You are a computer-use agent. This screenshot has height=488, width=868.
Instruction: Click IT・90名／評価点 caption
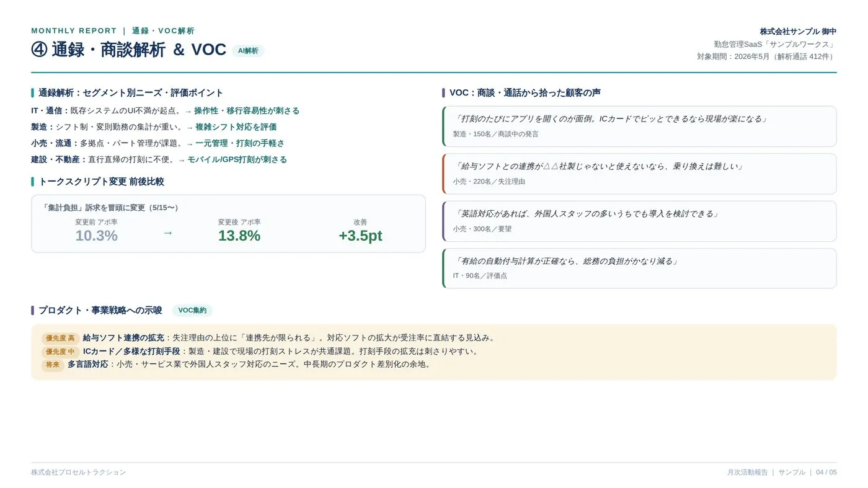480,276
